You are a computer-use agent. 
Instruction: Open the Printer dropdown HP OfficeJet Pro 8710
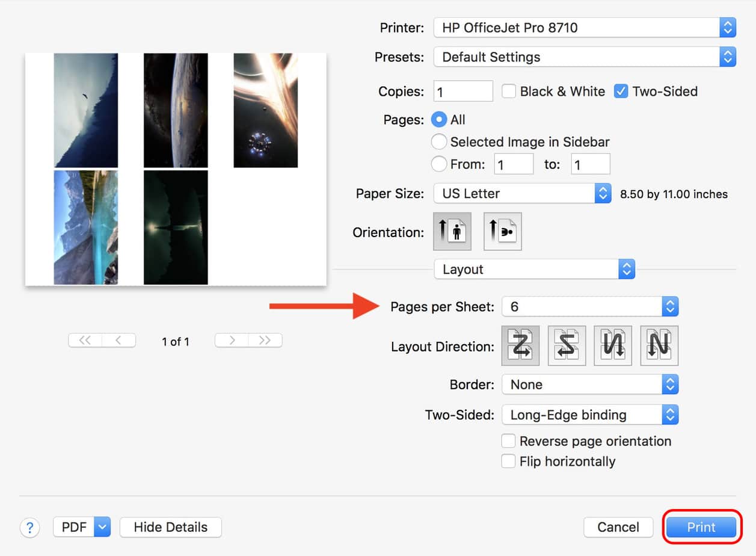[x=585, y=27]
